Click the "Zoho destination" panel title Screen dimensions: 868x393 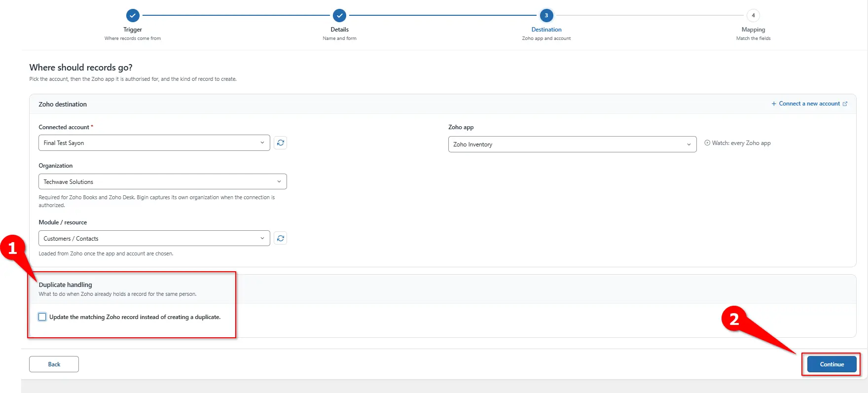[63, 104]
